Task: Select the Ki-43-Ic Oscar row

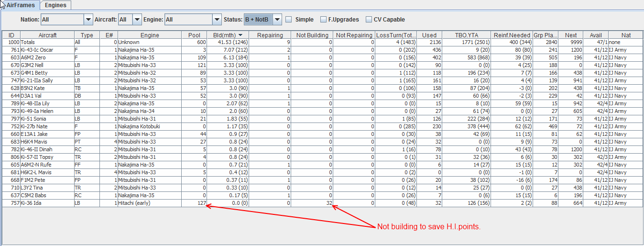Action: 323,50
